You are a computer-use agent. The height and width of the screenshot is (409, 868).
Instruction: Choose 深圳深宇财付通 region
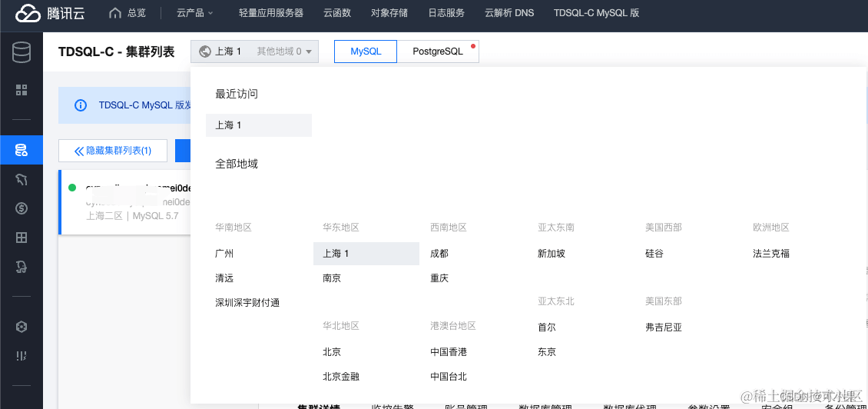pos(247,303)
